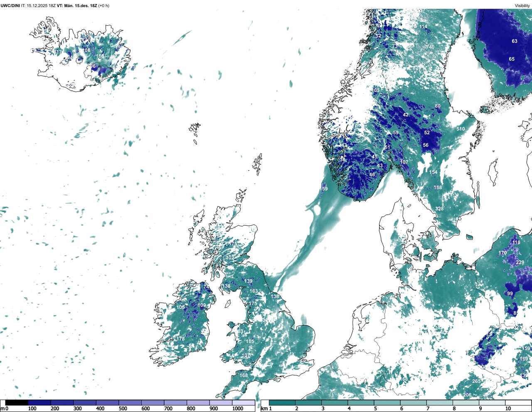The image size is (532, 412).
Task: Click the '109' visibility value in Ireland
Action: click(202, 305)
